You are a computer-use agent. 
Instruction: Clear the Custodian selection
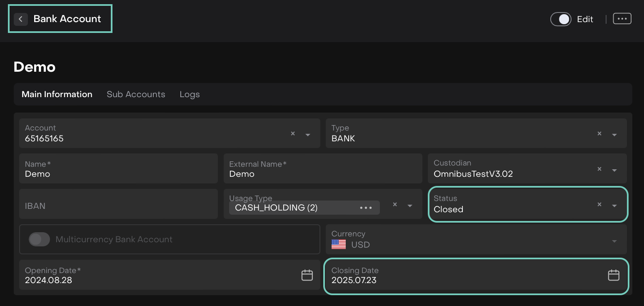[x=599, y=169]
